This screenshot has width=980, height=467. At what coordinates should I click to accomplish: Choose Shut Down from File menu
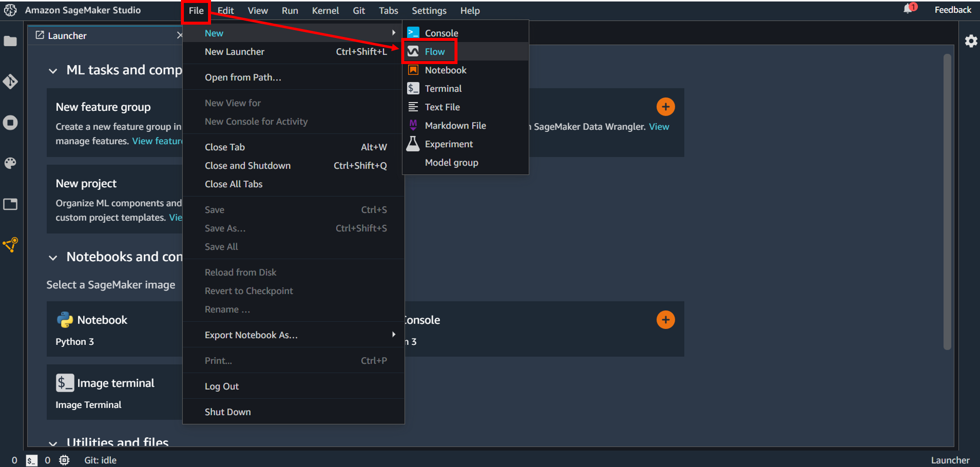pos(293,412)
